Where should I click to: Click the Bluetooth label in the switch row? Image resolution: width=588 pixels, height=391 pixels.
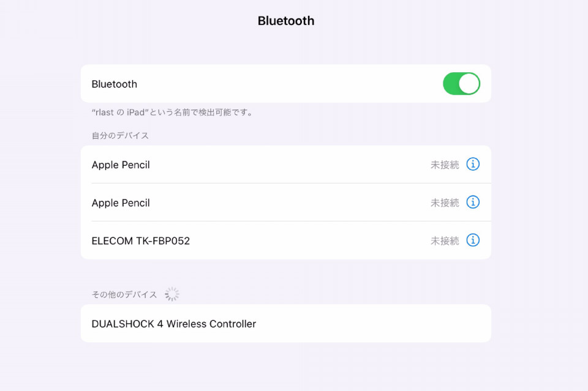(115, 84)
